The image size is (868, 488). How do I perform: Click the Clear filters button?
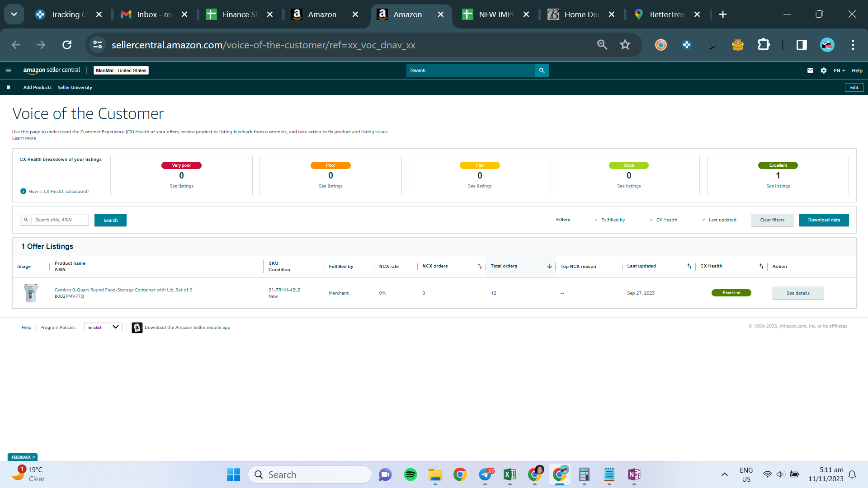772,220
